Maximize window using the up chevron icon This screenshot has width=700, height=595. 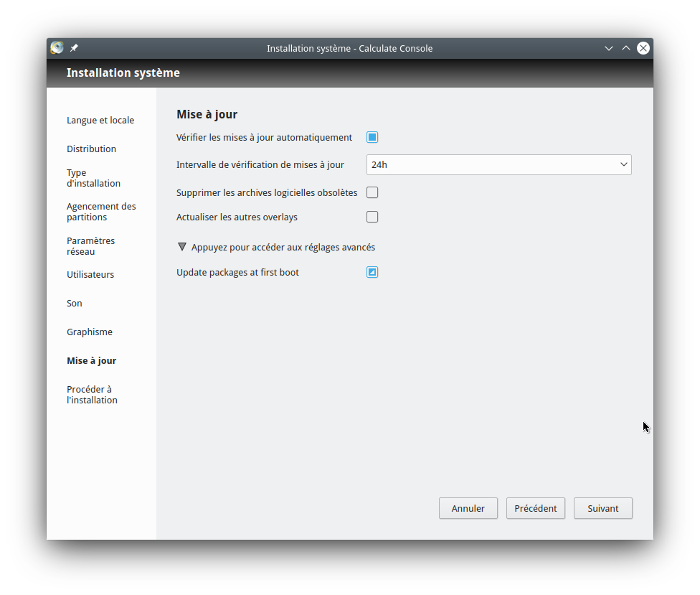point(626,48)
